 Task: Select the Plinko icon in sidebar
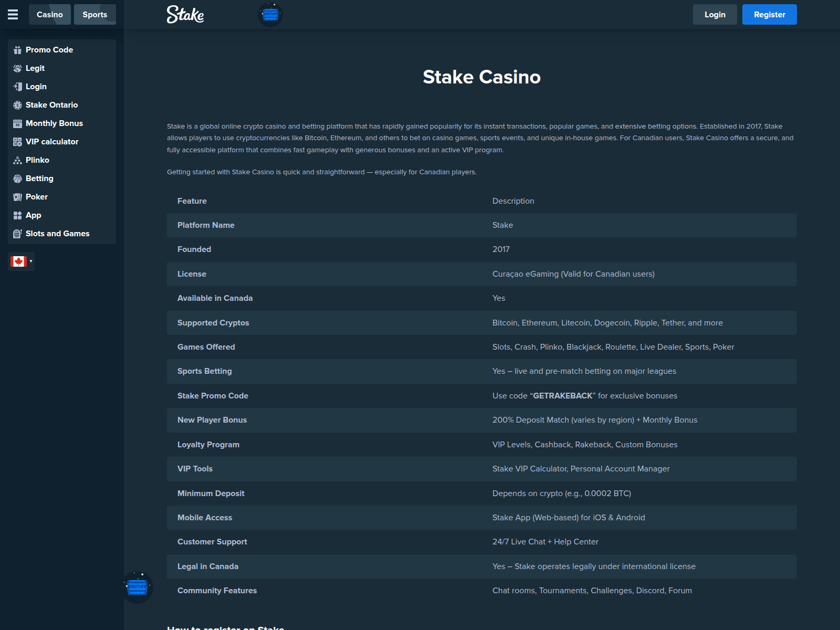point(17,160)
